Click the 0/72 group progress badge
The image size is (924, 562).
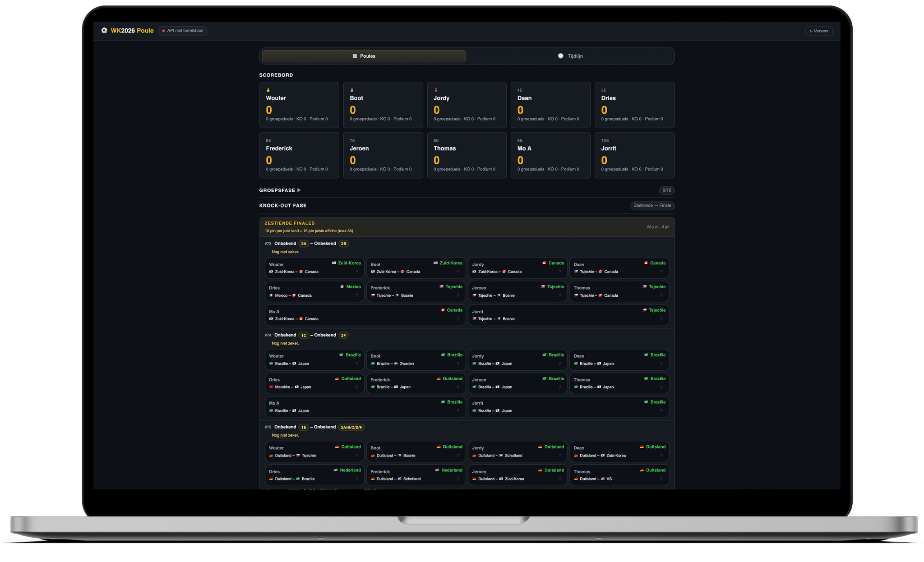[x=666, y=190]
